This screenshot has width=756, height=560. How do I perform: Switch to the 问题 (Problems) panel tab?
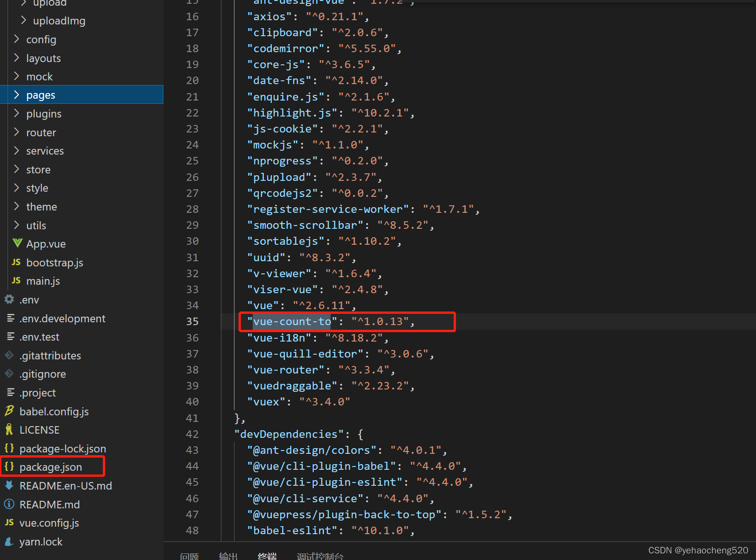coord(189,556)
